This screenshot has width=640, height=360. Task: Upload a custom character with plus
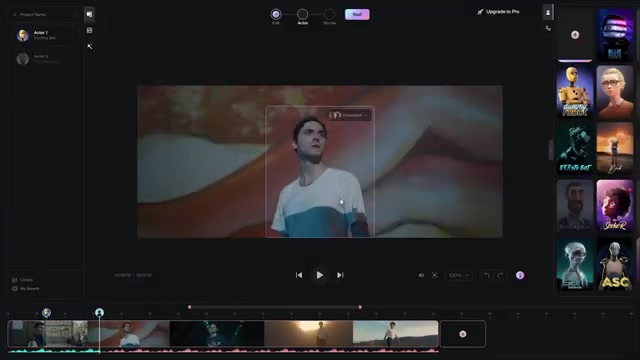click(575, 35)
